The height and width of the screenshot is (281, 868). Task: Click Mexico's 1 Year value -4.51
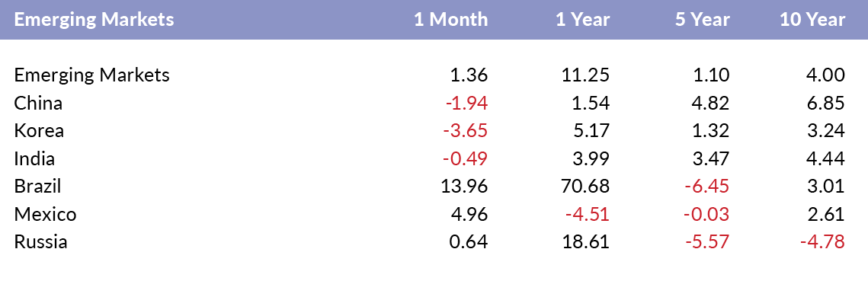[587, 214]
